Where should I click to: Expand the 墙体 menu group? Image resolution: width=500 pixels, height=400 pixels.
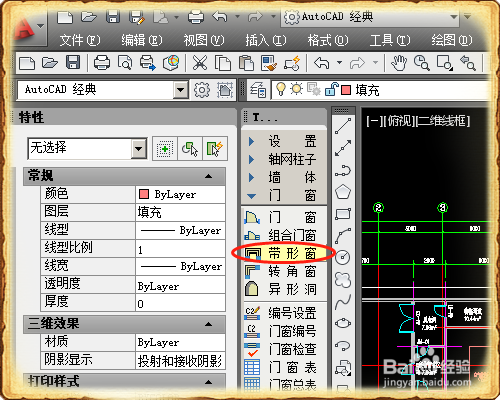[283, 177]
